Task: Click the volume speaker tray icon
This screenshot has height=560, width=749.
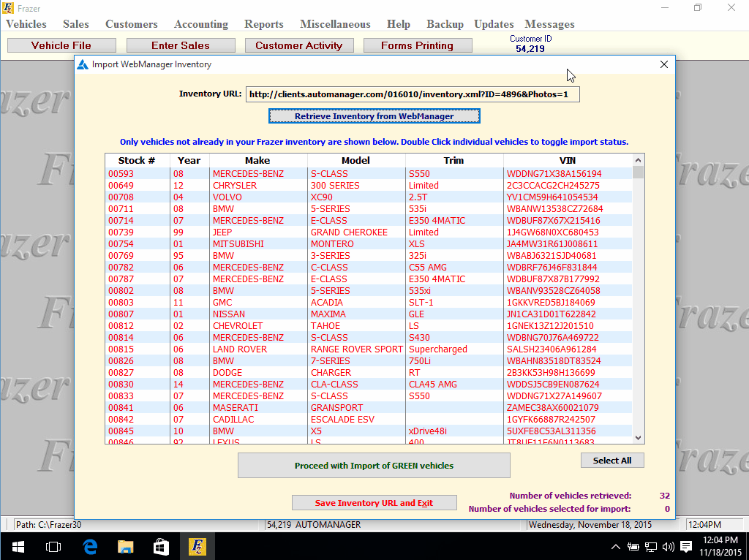Action: tap(669, 547)
